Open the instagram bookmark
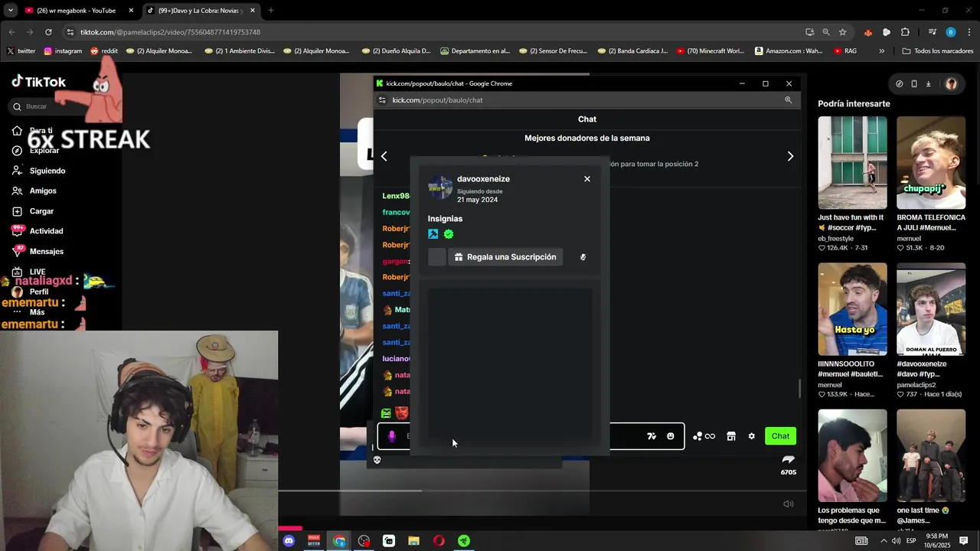This screenshot has height=551, width=980. click(x=63, y=51)
